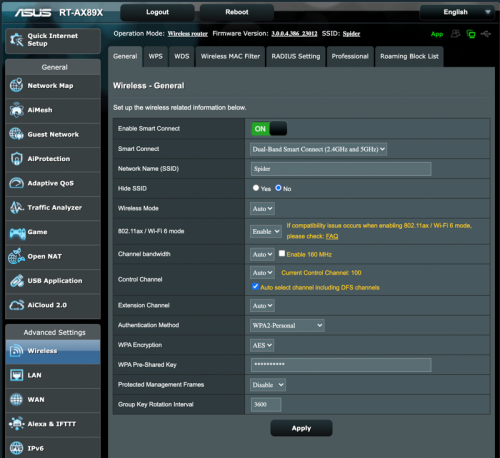Click the USB status icon at top right
The image size is (500, 458).
click(x=486, y=34)
